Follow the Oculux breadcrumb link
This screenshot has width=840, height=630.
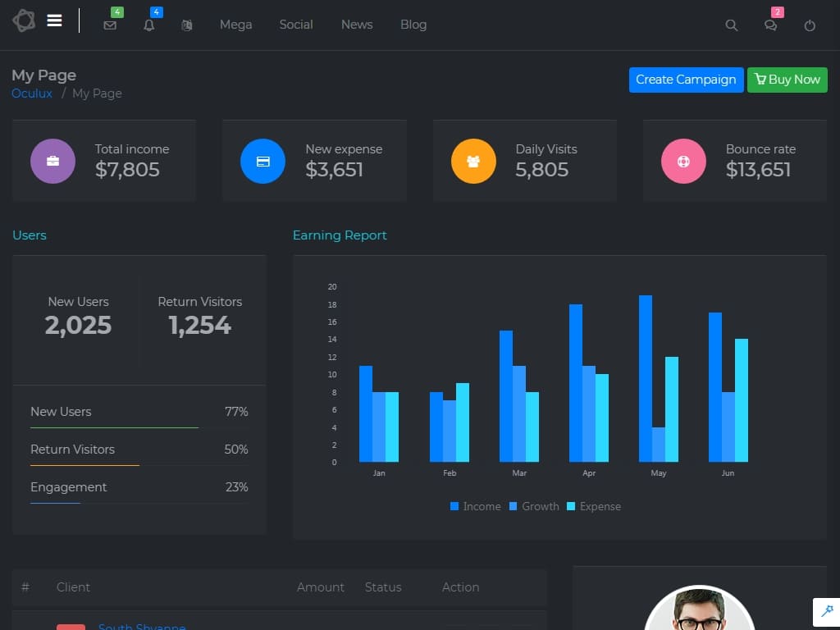(x=32, y=94)
